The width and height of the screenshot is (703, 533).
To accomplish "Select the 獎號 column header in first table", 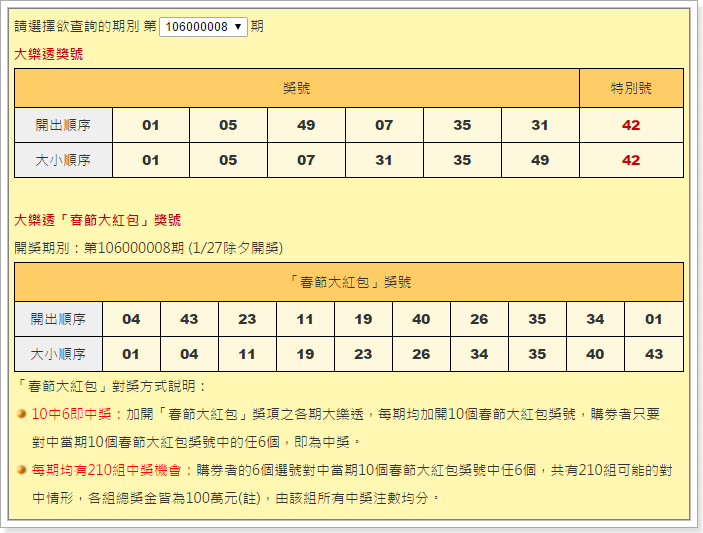I will [x=297, y=88].
